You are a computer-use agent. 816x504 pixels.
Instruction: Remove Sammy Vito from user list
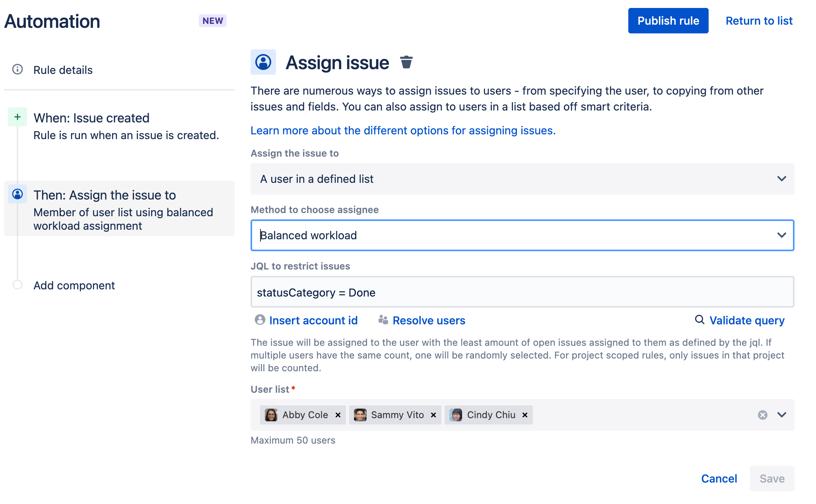[x=433, y=415]
